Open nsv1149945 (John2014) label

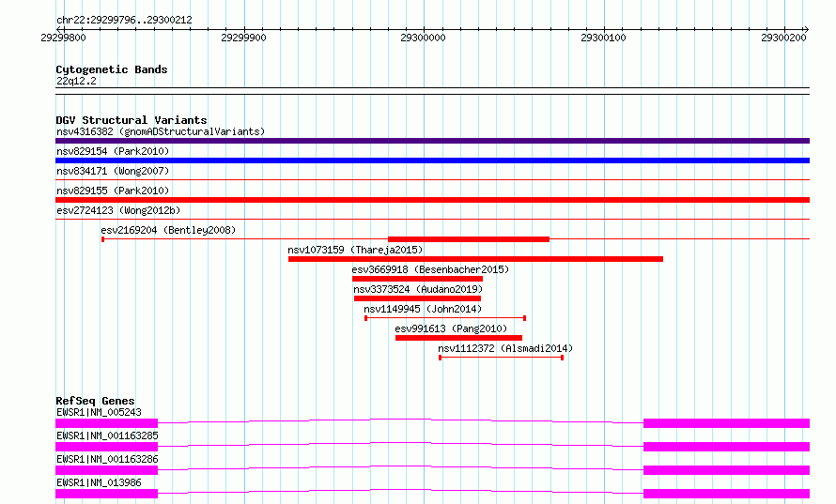click(x=423, y=309)
